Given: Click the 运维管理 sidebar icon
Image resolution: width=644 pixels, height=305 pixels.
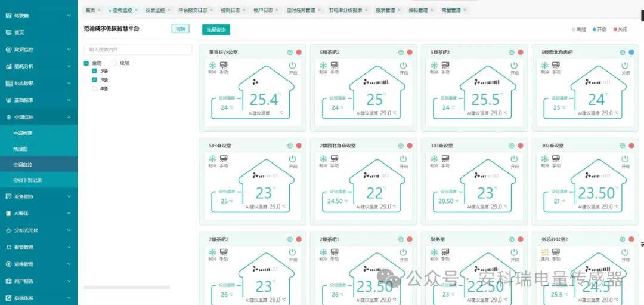Looking at the screenshot, I should [8, 264].
